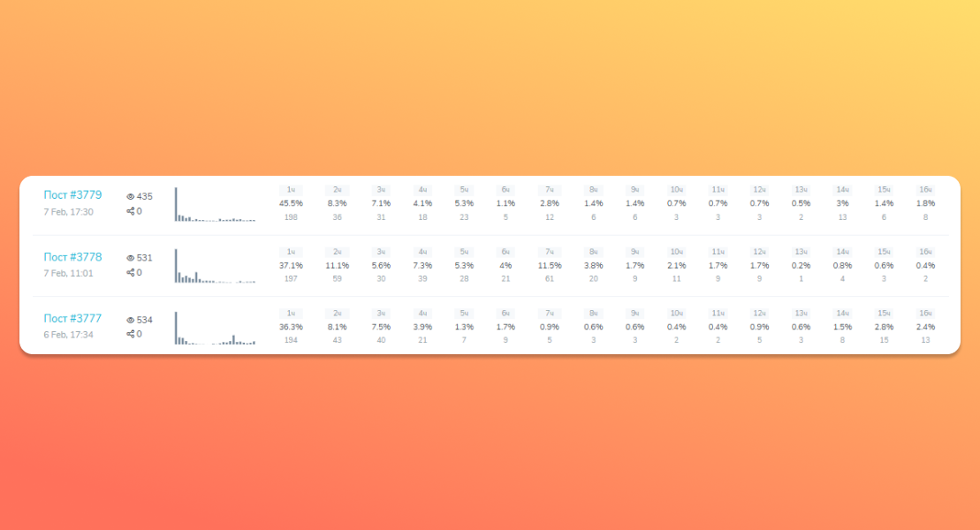Open the hourly bar chart for Пост #3779
This screenshot has height=530, width=980.
click(x=215, y=204)
